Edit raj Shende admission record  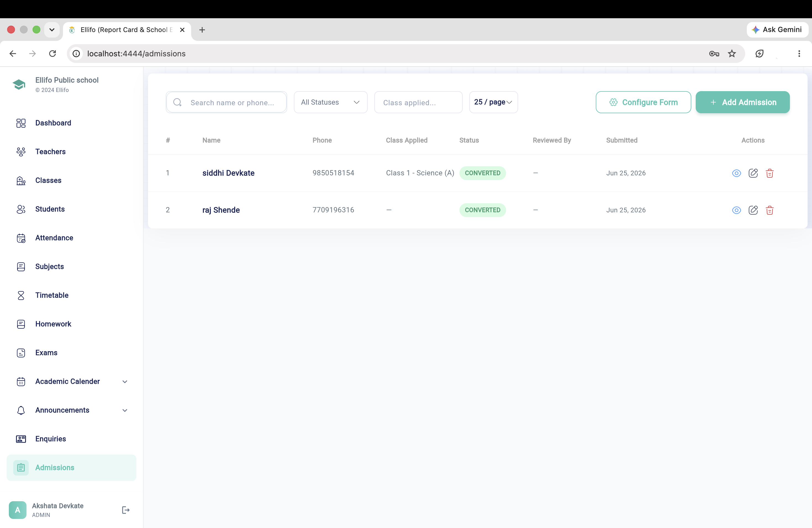tap(753, 210)
